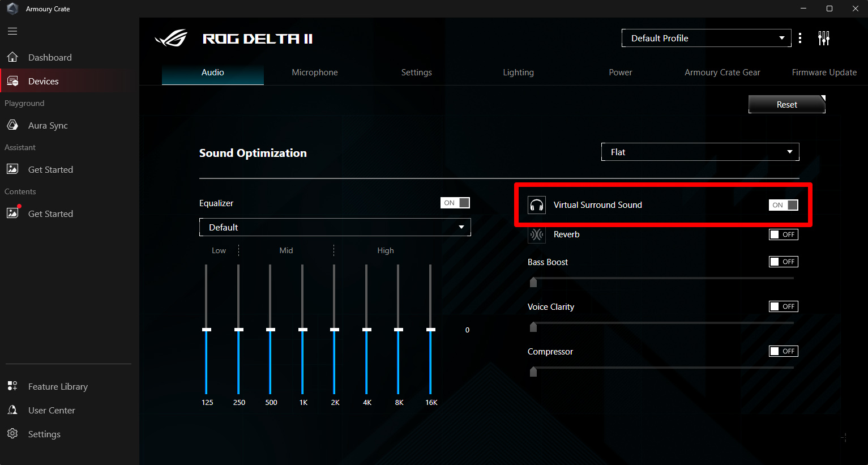868x465 pixels.
Task: Open the Flat sound optimization dropdown
Action: pyautogui.click(x=700, y=152)
